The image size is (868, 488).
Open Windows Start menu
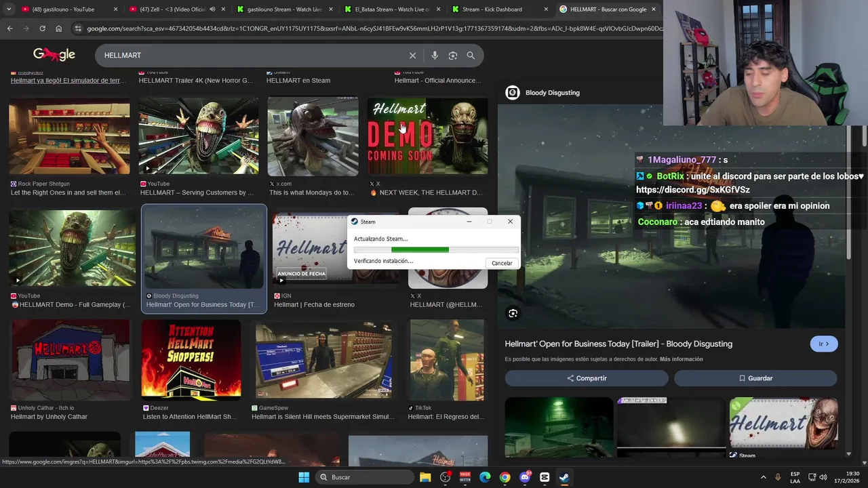tap(304, 477)
